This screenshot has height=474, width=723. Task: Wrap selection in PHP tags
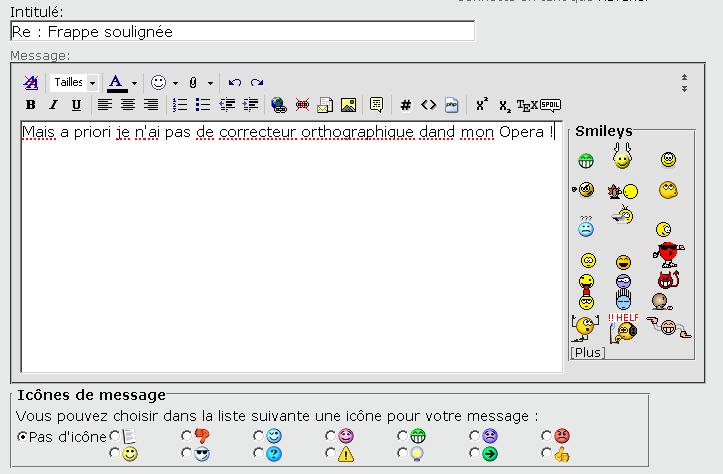pyautogui.click(x=451, y=105)
